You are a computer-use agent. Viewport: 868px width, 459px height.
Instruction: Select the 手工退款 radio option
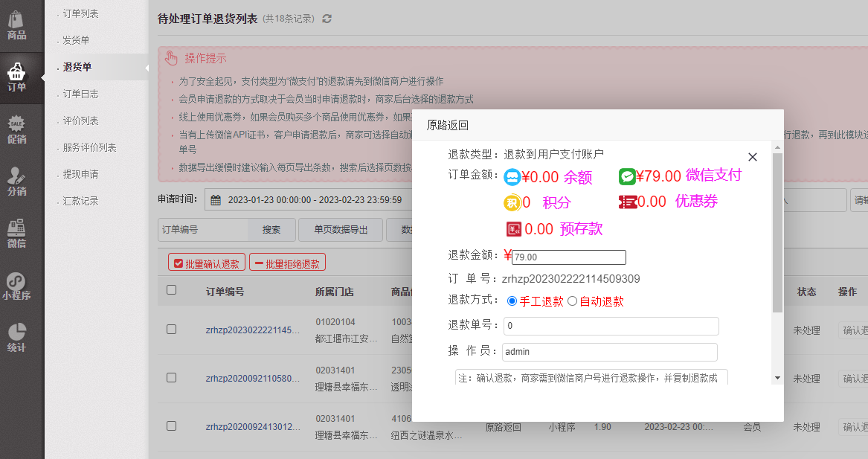click(512, 301)
